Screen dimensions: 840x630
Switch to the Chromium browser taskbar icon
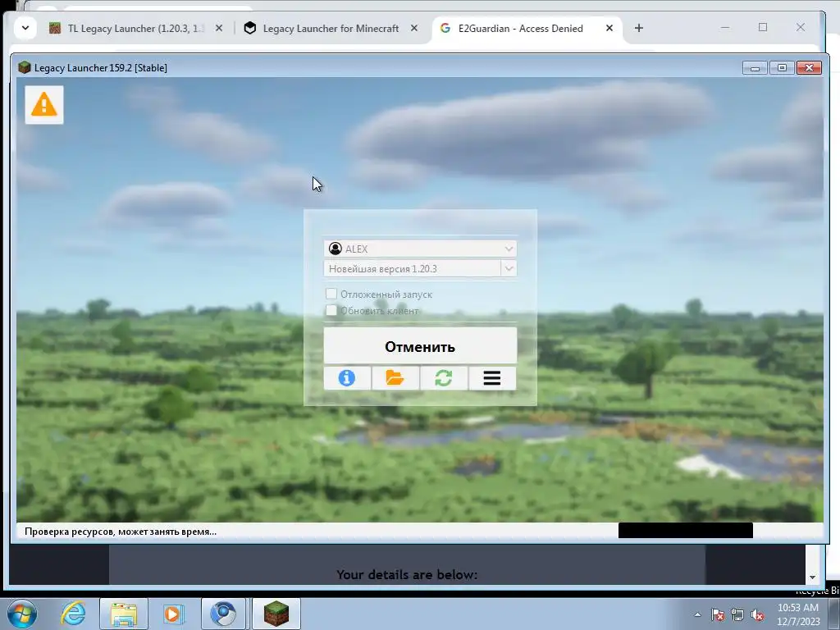click(x=223, y=614)
